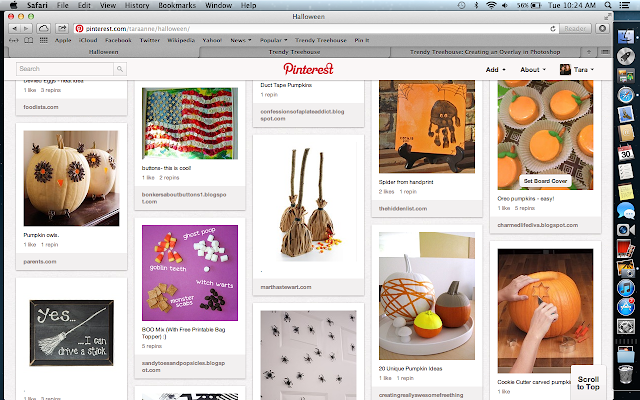
Task: Switch to the Trendy Treehouse tab
Action: point(294,52)
